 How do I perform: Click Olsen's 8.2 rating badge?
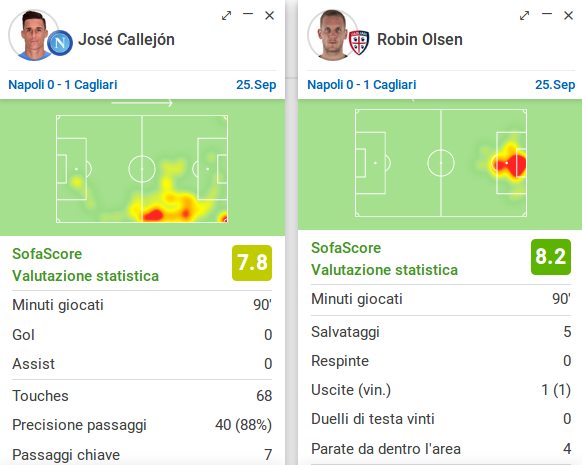(x=551, y=257)
